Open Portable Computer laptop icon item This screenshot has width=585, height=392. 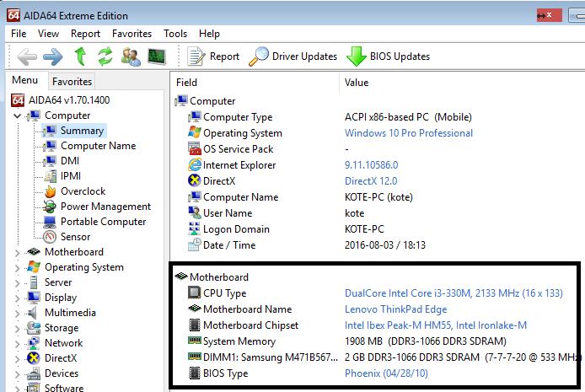[x=50, y=222]
